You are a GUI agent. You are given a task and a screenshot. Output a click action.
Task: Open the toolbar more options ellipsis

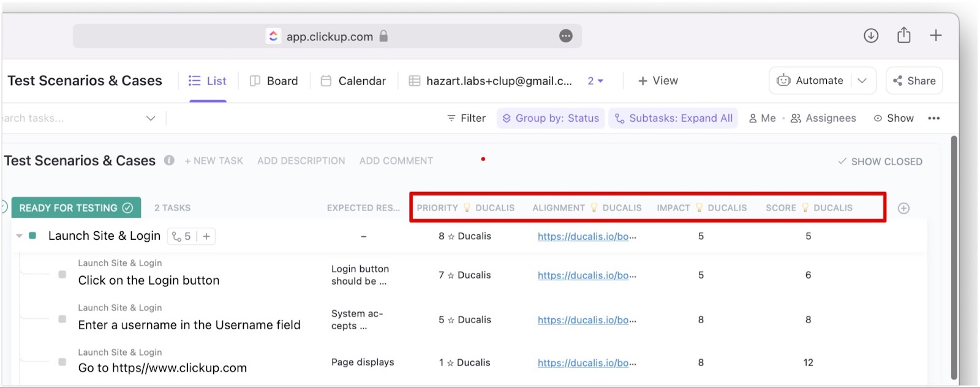pyautogui.click(x=934, y=118)
